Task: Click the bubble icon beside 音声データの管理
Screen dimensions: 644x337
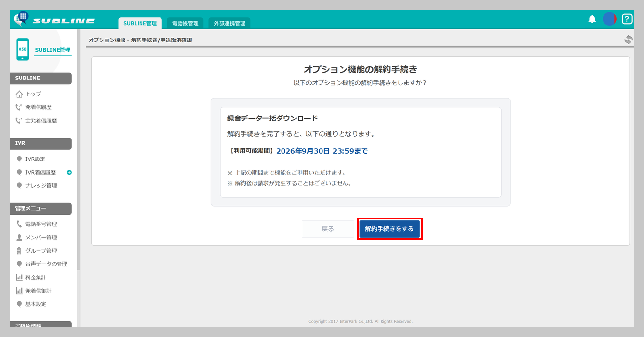Action: (19, 264)
